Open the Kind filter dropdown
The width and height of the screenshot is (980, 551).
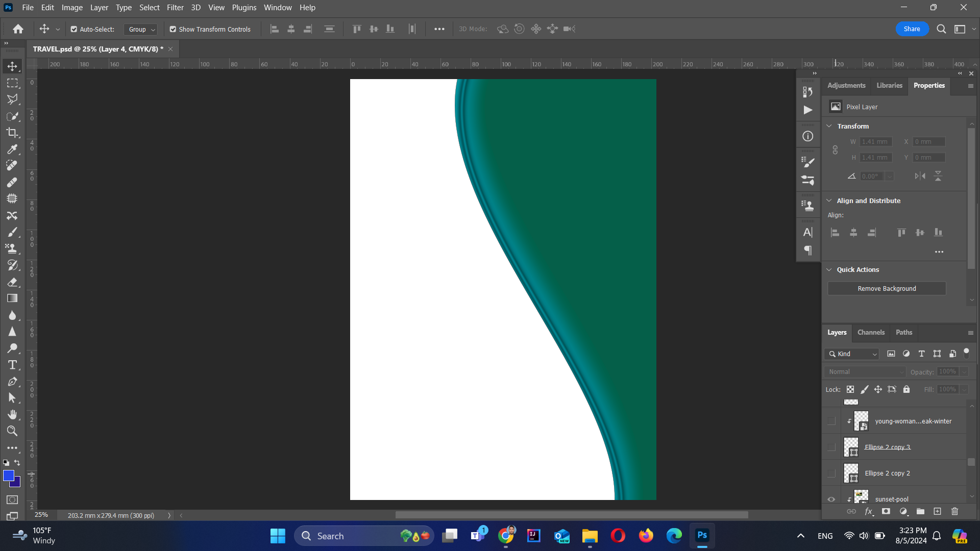[x=851, y=354]
